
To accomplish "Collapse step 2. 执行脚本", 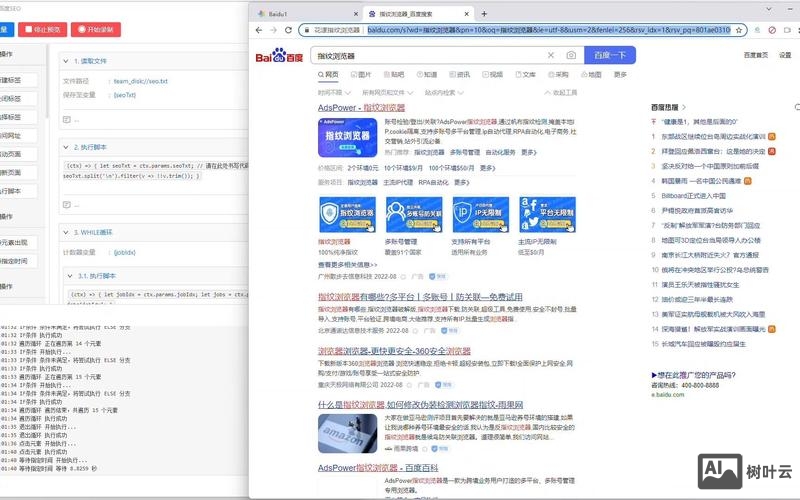I will click(66, 147).
